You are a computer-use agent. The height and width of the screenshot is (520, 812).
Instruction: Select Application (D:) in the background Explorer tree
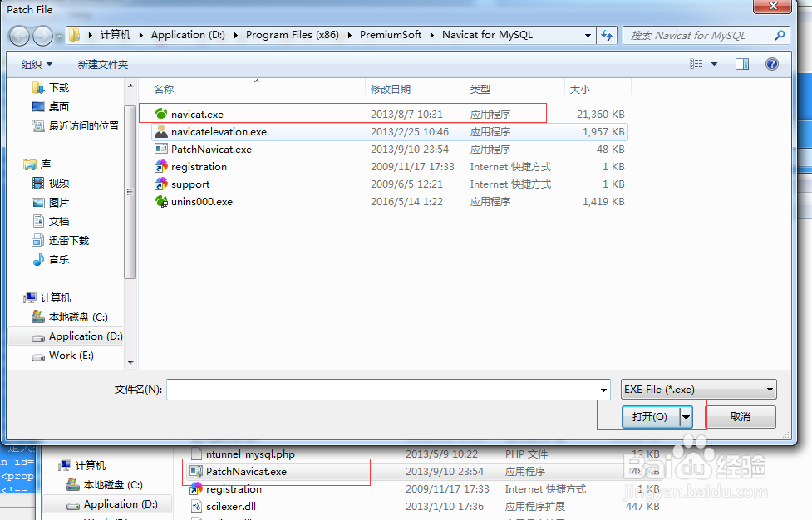(121, 504)
